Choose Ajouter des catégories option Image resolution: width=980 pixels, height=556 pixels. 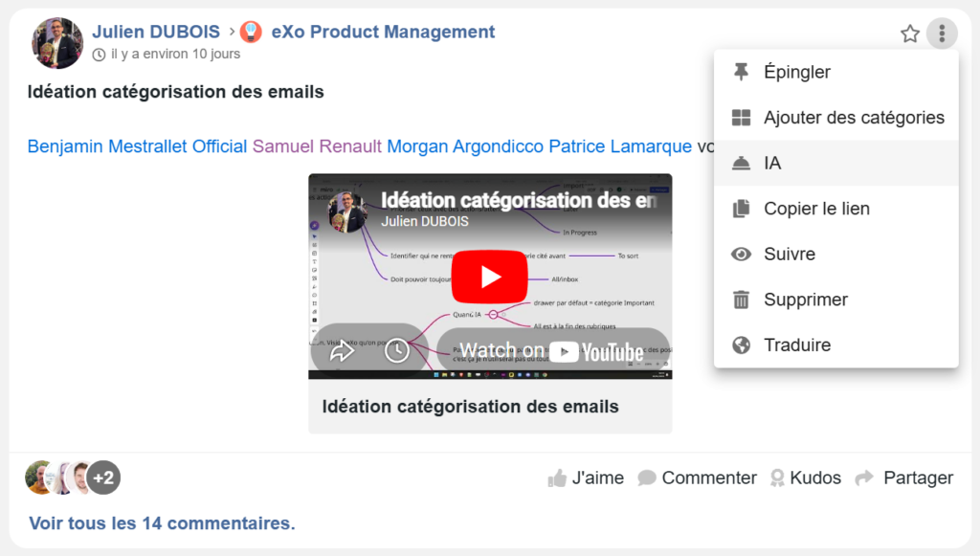[x=853, y=118]
